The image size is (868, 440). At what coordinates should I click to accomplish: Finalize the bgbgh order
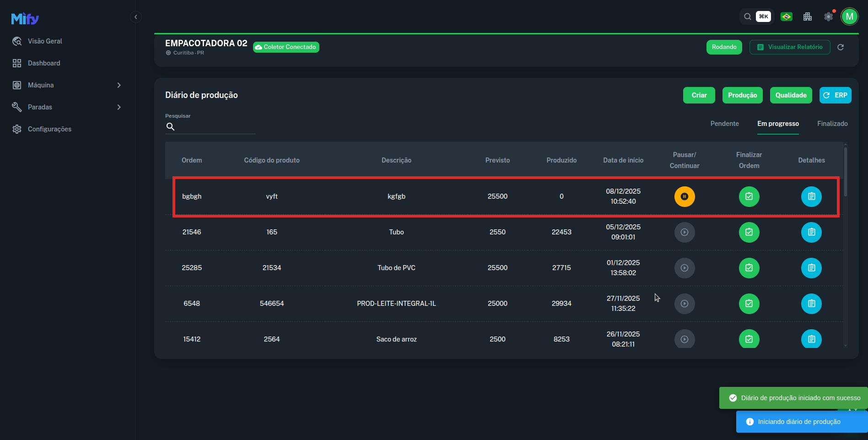749,196
